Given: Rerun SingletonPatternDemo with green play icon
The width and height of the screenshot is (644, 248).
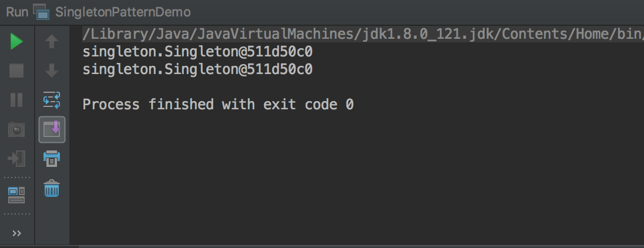Looking at the screenshot, I should point(16,42).
